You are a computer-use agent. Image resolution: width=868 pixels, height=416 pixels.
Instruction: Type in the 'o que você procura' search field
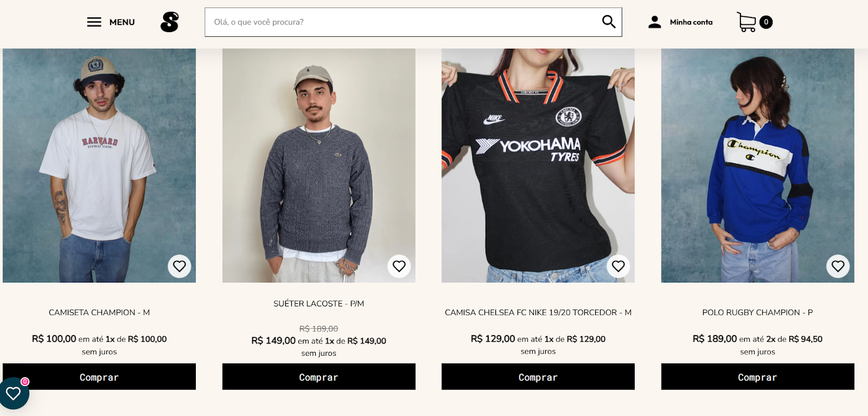(401, 22)
